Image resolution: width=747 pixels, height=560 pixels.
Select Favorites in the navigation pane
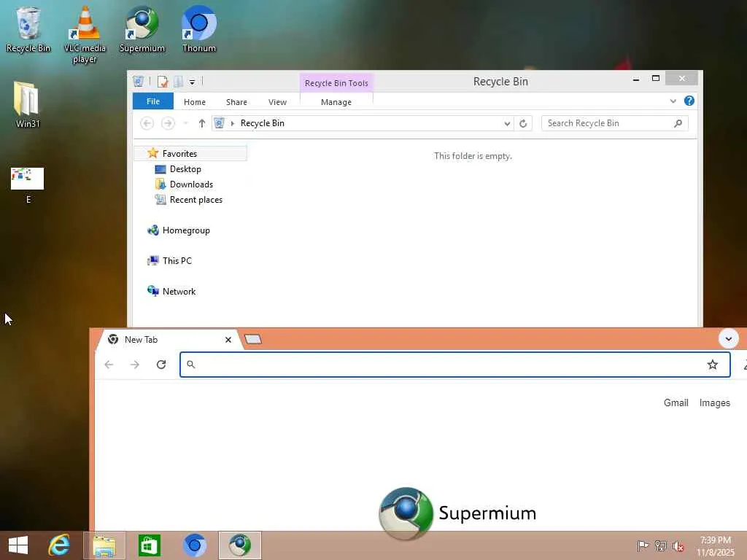tap(190, 153)
